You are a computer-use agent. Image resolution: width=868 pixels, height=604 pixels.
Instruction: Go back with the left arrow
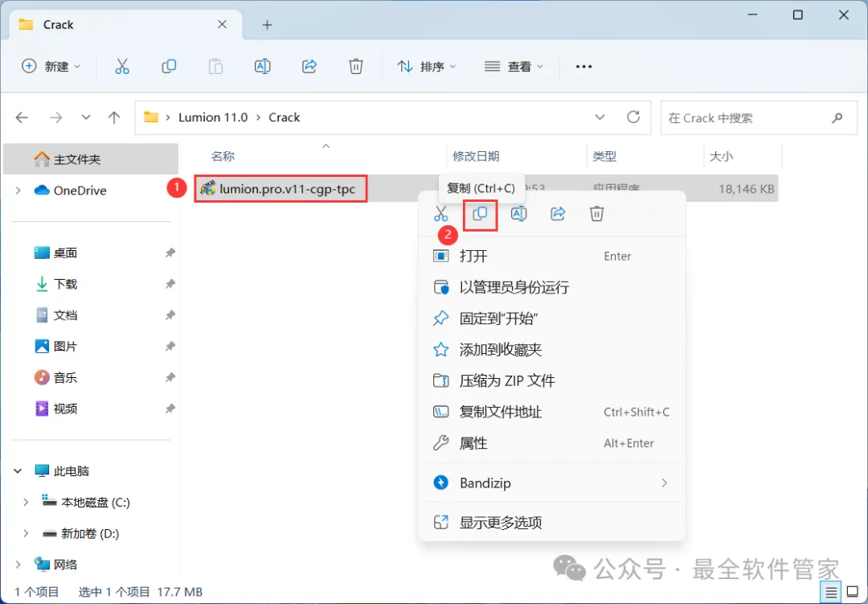click(x=22, y=117)
